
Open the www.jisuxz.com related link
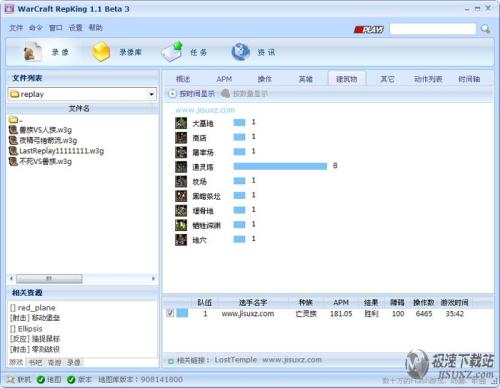(292, 360)
